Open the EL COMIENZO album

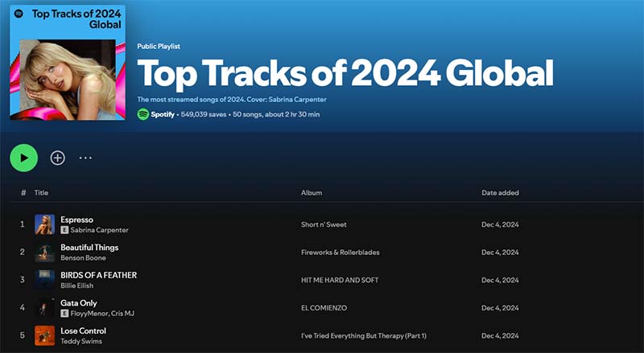point(324,308)
